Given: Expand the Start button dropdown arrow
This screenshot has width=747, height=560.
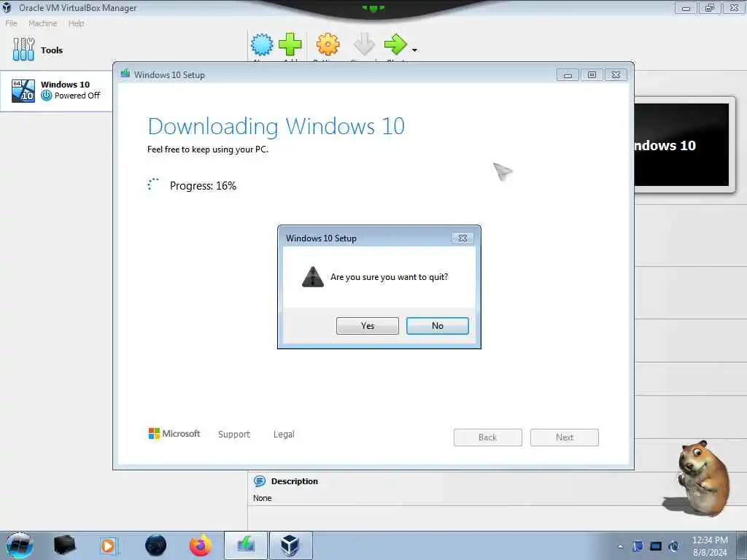Looking at the screenshot, I should tap(414, 50).
